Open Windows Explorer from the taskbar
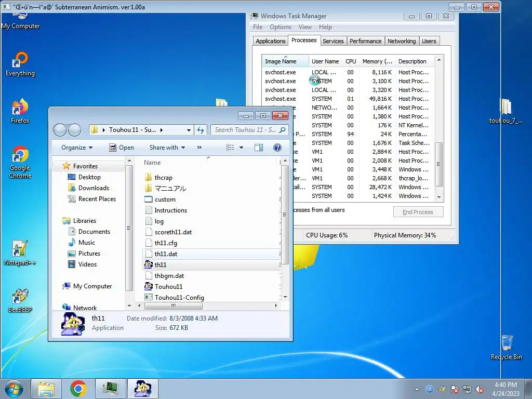532x399 pixels. pyautogui.click(x=46, y=389)
